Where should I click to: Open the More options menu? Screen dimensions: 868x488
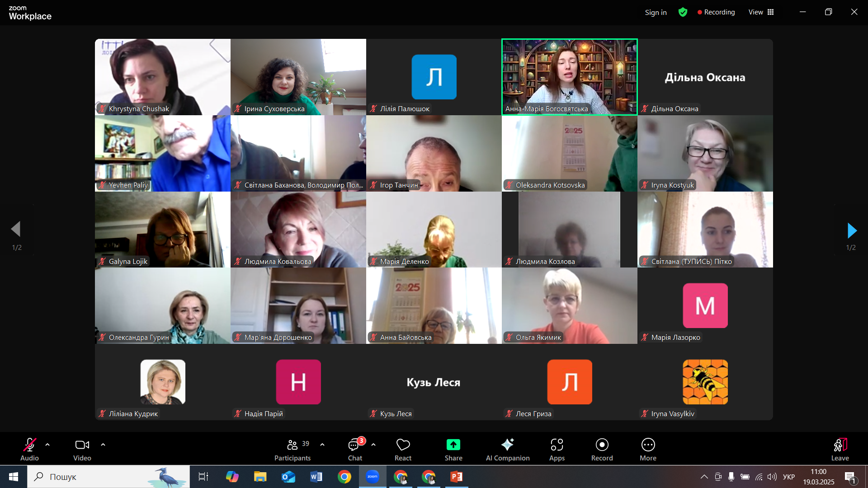648,445
